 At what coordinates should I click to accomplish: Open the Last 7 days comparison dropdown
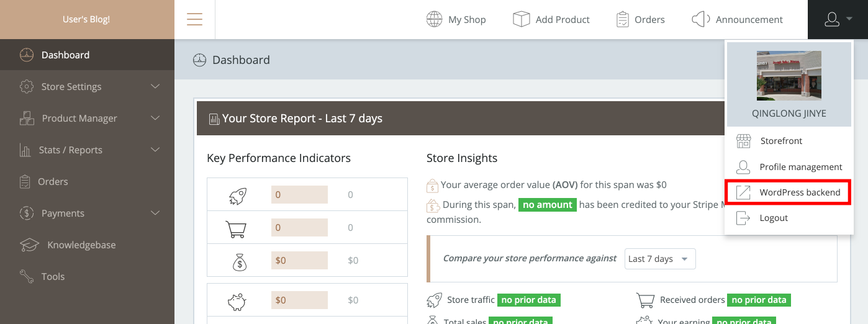click(659, 259)
